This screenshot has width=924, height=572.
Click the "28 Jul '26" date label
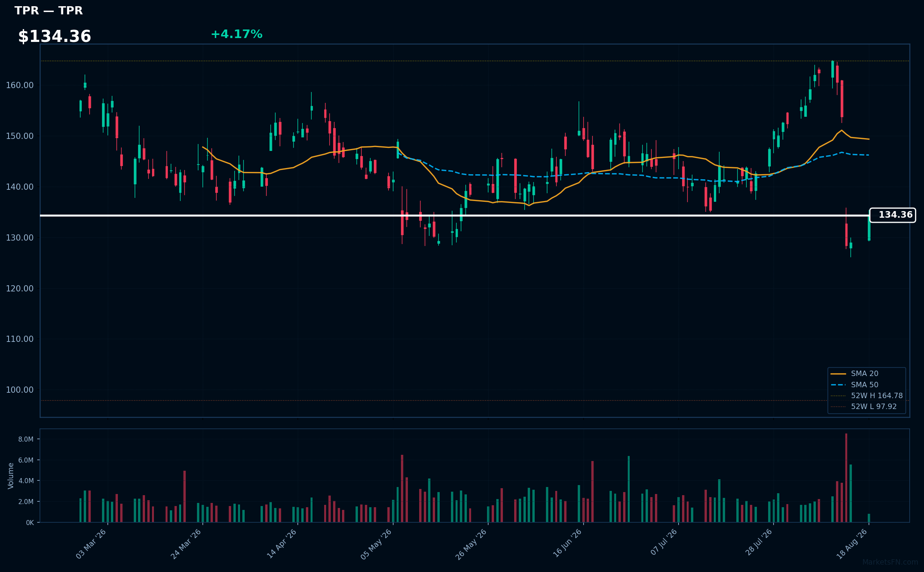click(759, 542)
